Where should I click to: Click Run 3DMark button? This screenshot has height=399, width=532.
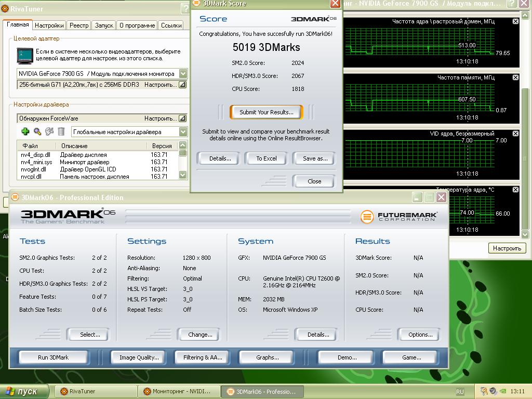(x=54, y=357)
